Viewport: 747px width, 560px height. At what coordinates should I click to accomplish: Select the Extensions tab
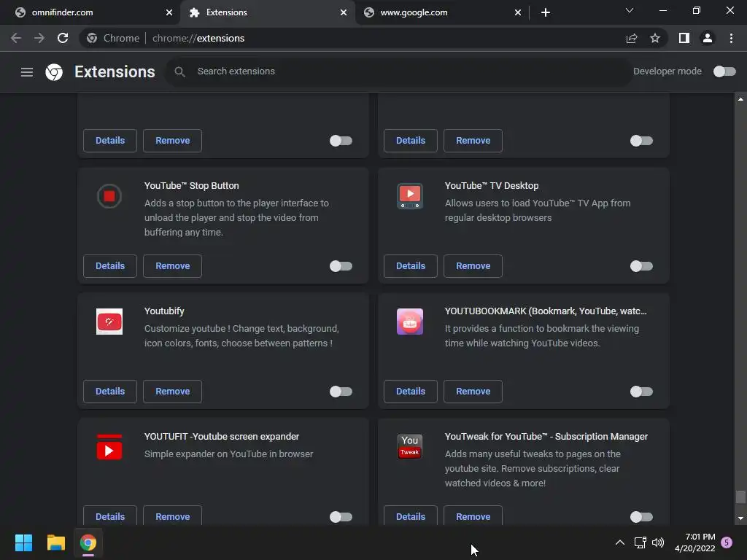pyautogui.click(x=267, y=12)
